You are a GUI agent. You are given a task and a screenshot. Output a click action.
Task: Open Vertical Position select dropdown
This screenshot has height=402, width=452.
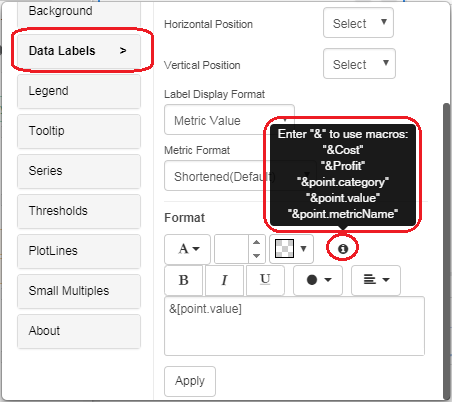359,64
